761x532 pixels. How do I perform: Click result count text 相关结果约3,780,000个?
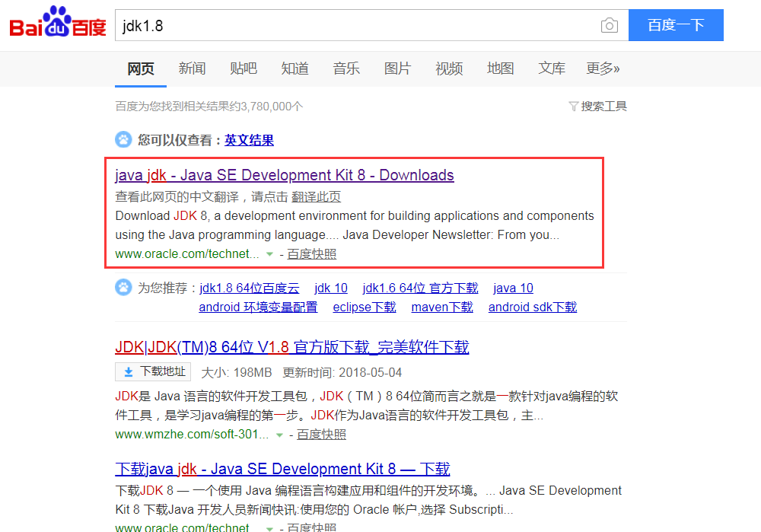pos(243,107)
